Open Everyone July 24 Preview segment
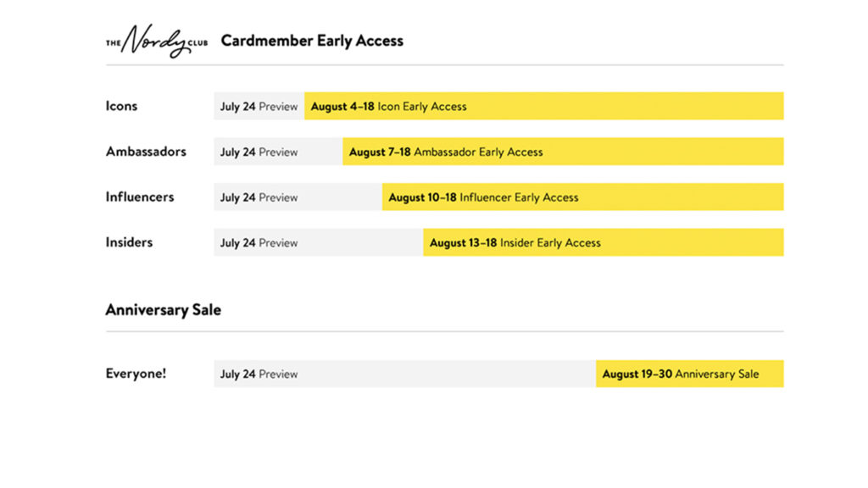The image size is (868, 488). (x=405, y=374)
